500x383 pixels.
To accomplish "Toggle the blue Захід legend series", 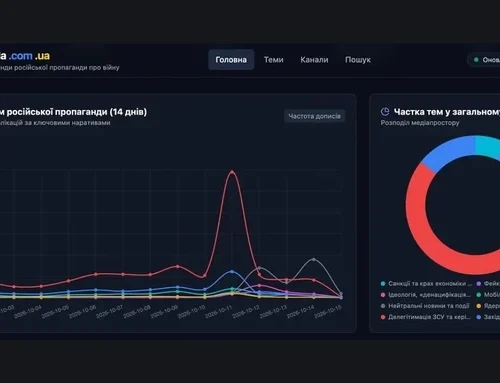I will (x=488, y=317).
